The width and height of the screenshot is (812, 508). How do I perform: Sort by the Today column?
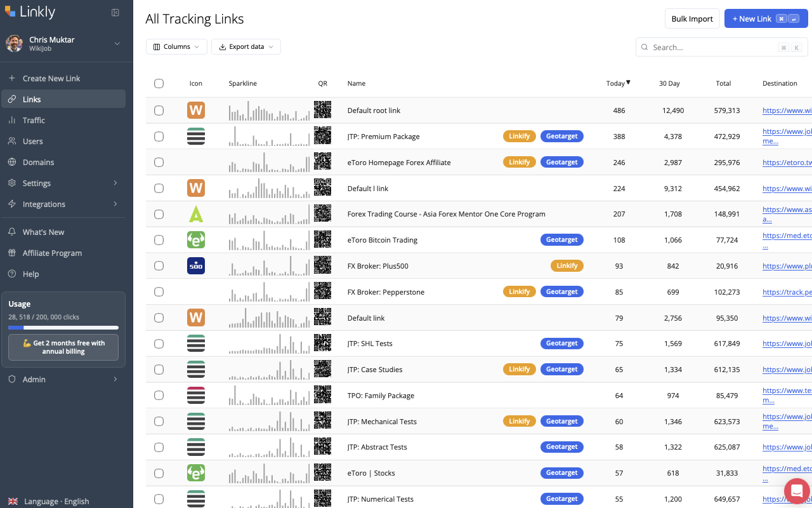click(618, 83)
